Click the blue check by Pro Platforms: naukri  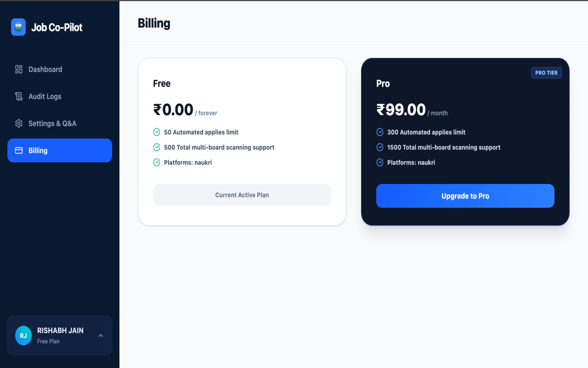coord(380,162)
